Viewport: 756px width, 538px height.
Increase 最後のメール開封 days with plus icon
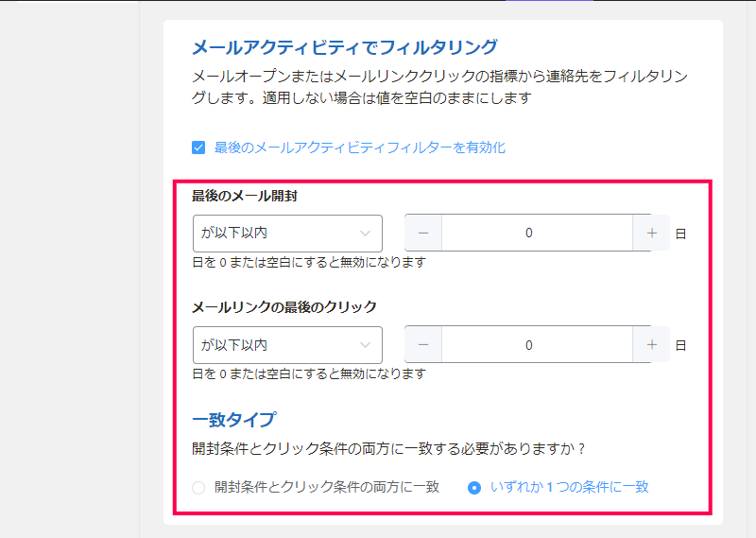pos(651,233)
